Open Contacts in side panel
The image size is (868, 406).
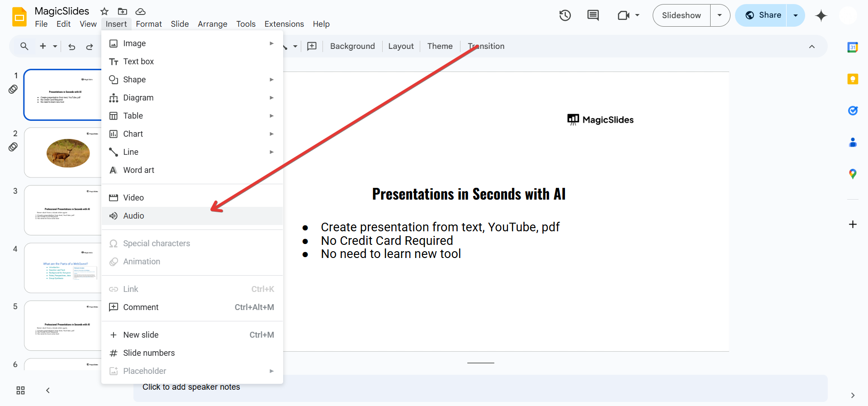pos(853,143)
